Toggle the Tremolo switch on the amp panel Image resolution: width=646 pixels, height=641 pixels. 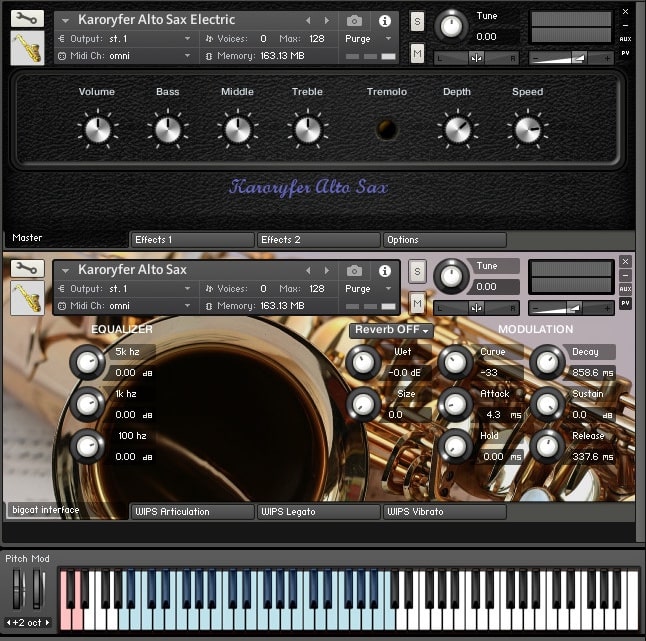point(386,130)
